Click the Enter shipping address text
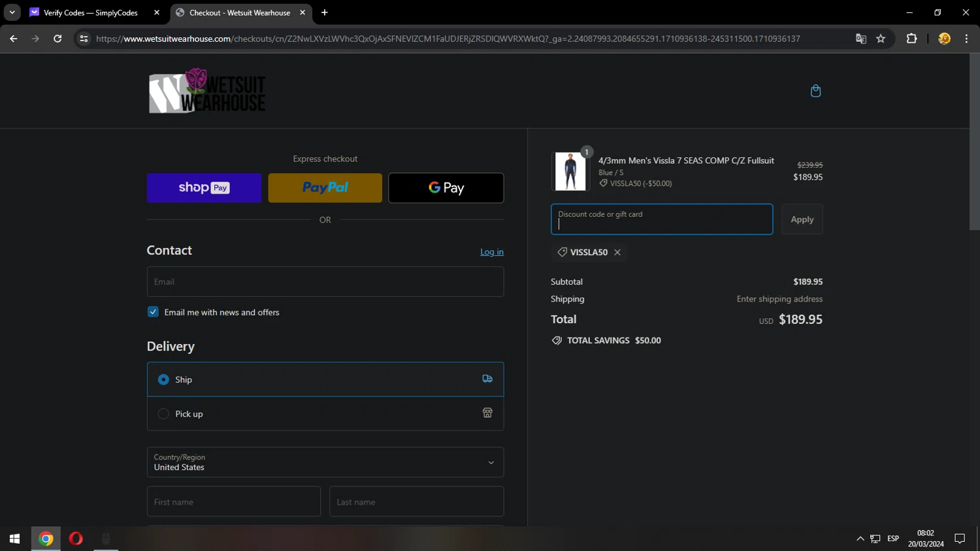980x551 pixels. 779,299
